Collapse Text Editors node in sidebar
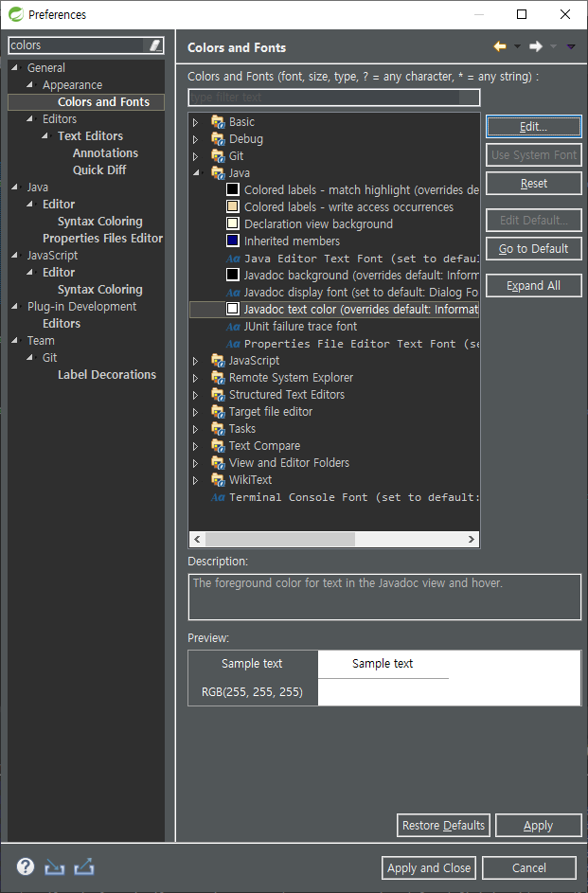588x893 pixels. (x=45, y=135)
